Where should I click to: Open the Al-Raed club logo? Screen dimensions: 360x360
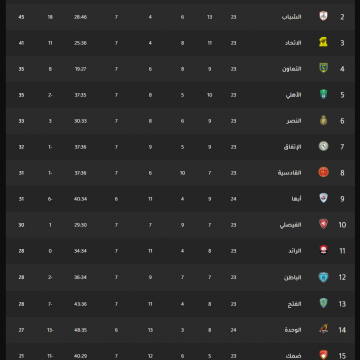tap(323, 250)
